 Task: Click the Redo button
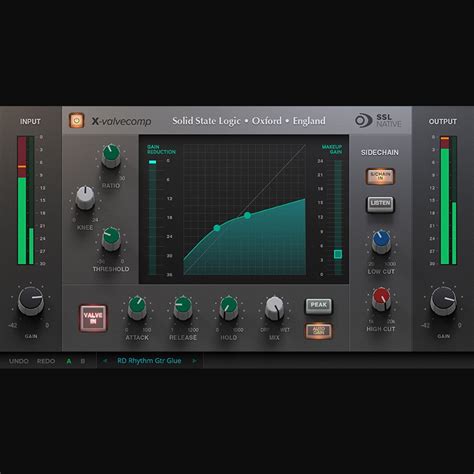(x=46, y=361)
